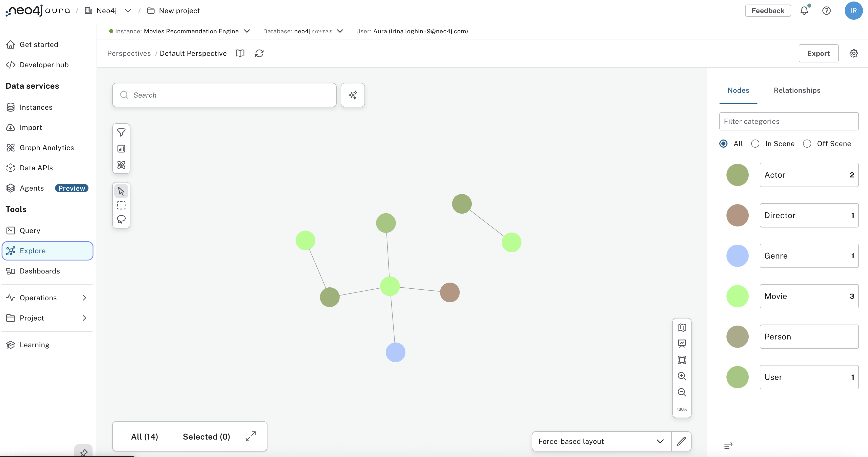Select the All categories radio button
Viewport: 868px width, 457px height.
tap(723, 144)
